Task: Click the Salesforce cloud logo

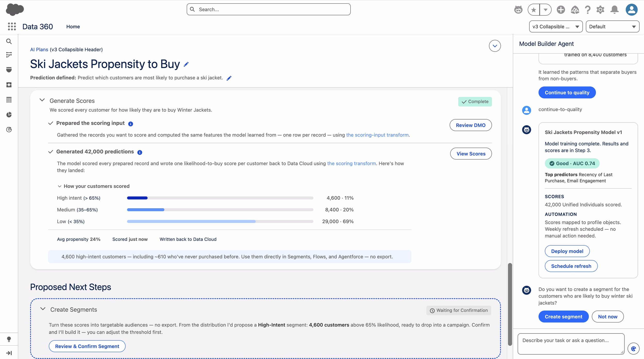Action: [x=15, y=10]
